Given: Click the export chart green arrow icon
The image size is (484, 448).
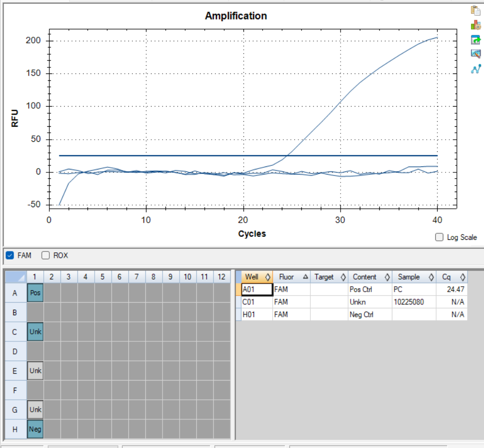Looking at the screenshot, I should (475, 40).
